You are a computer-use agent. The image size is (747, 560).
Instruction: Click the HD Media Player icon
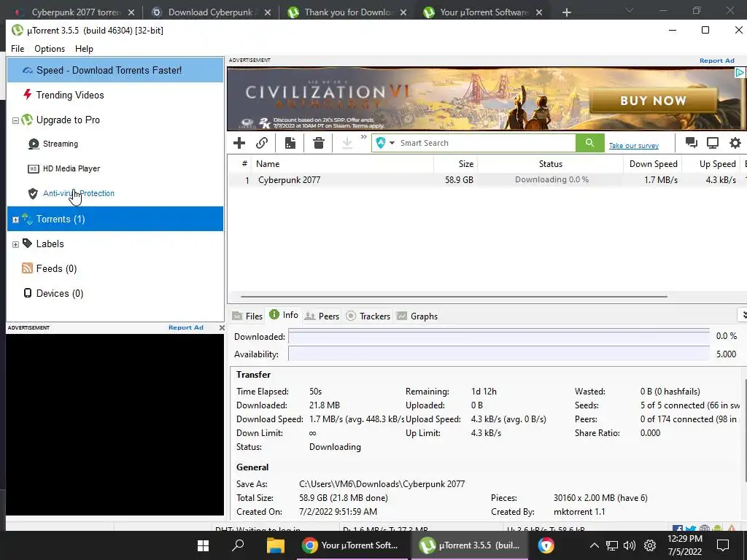(34, 168)
